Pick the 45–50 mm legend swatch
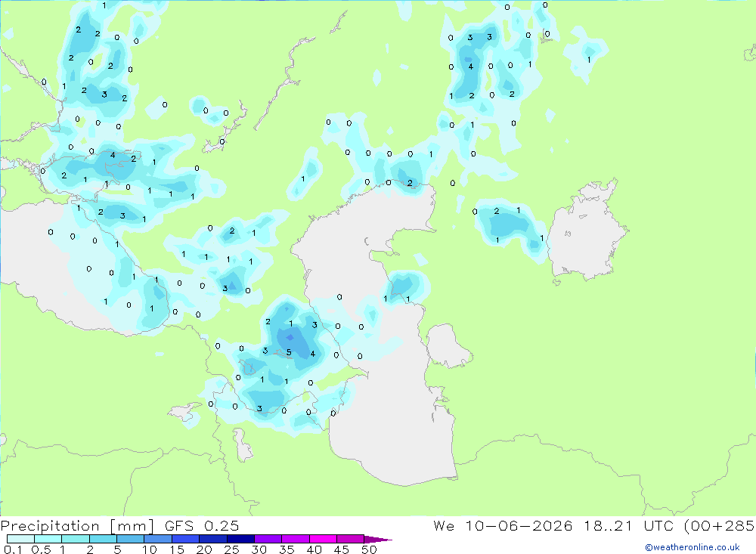 [350, 539]
